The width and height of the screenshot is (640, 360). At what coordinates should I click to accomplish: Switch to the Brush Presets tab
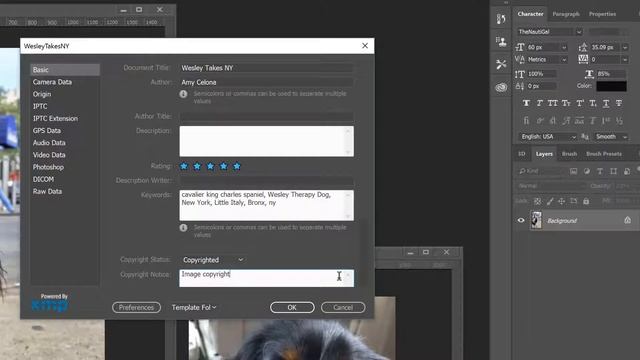[x=604, y=154]
